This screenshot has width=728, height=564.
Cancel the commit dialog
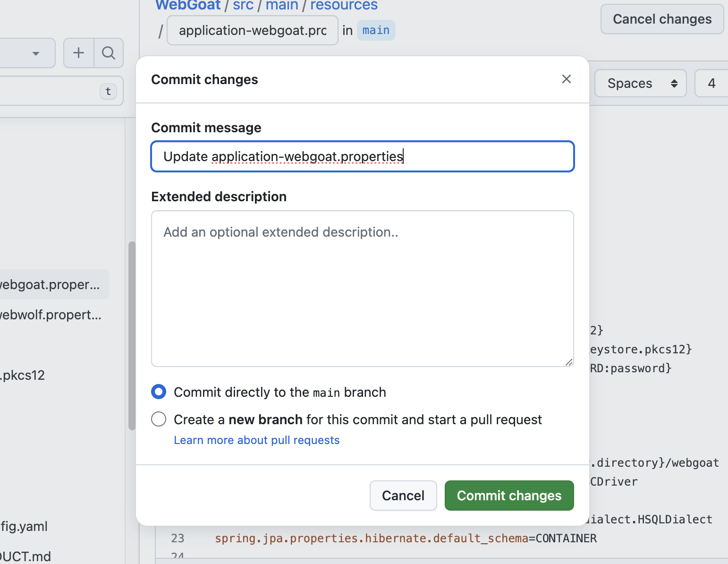click(403, 496)
